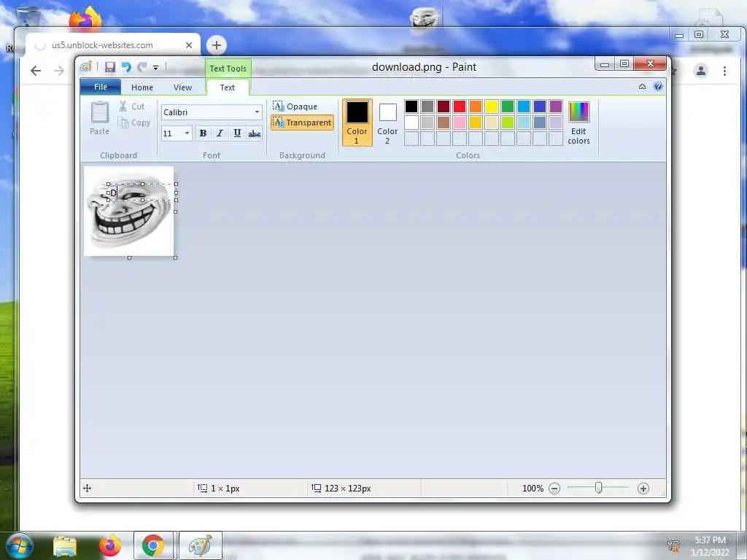Click the Redo arrow in quick access toolbar

coord(142,67)
